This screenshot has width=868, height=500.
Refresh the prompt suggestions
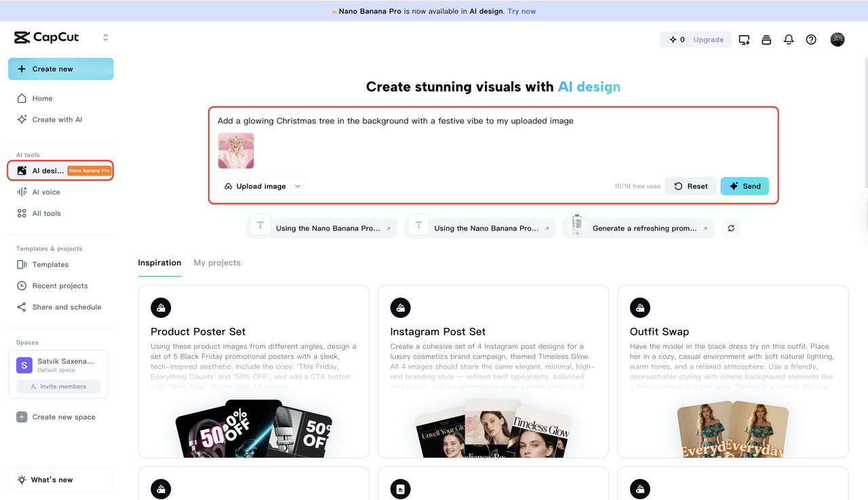pyautogui.click(x=731, y=228)
